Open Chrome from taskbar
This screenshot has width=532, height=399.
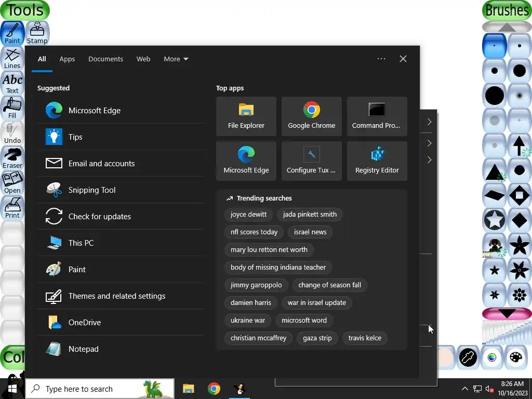point(214,389)
